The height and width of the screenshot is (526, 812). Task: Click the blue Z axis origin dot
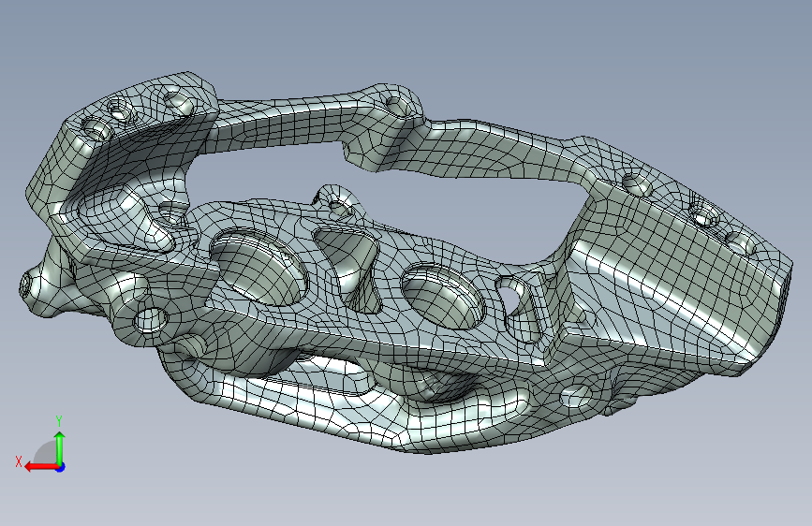point(61,467)
